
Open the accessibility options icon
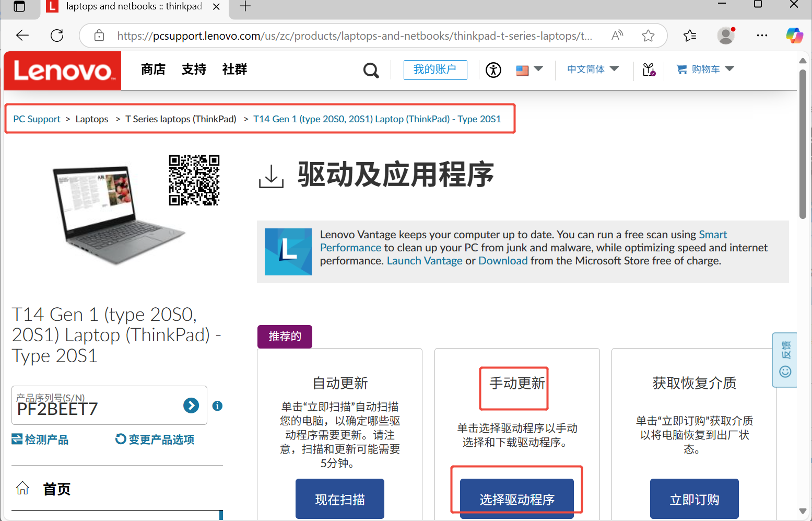click(493, 70)
